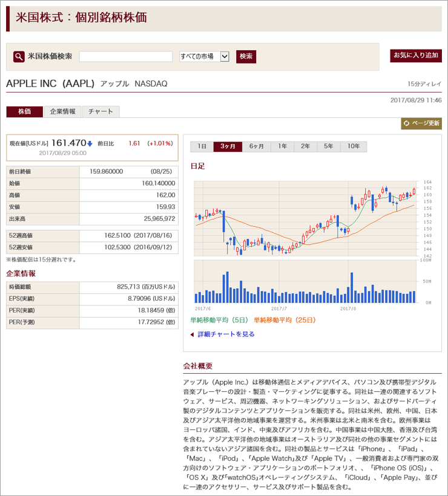Click the お気に入り追加 button
The width and height of the screenshot is (448, 496).
point(416,56)
